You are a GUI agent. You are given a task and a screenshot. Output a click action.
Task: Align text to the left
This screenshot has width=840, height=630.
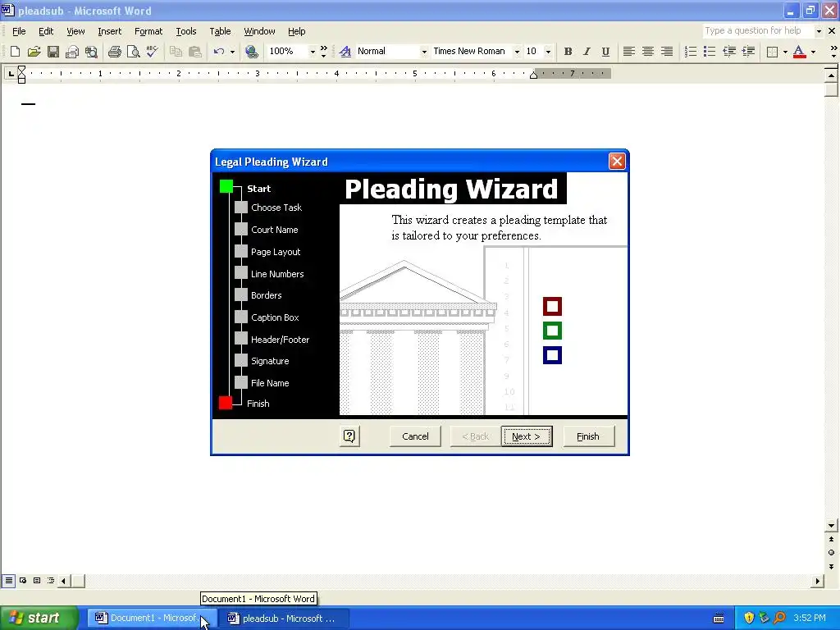[629, 52]
